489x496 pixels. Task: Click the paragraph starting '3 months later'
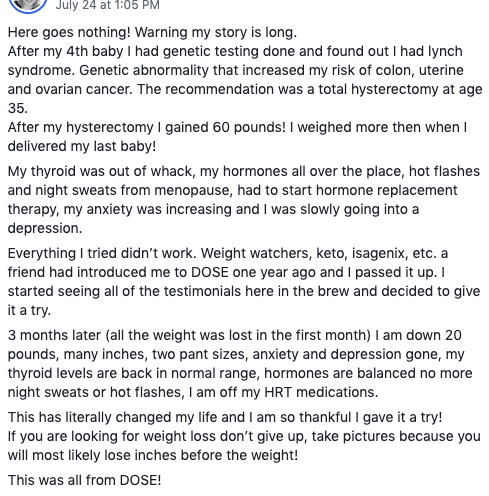point(240,364)
